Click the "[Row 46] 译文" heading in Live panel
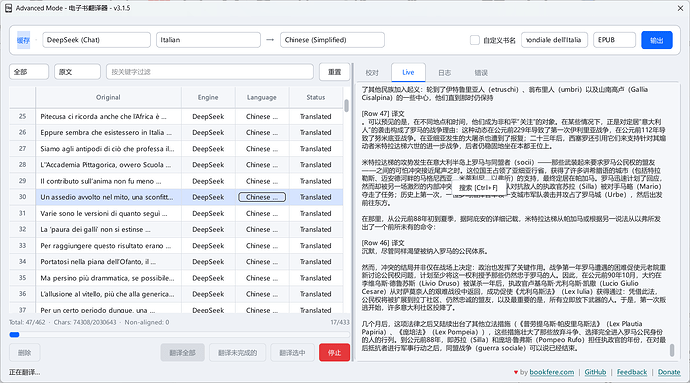The image size is (690, 383). coord(383,243)
